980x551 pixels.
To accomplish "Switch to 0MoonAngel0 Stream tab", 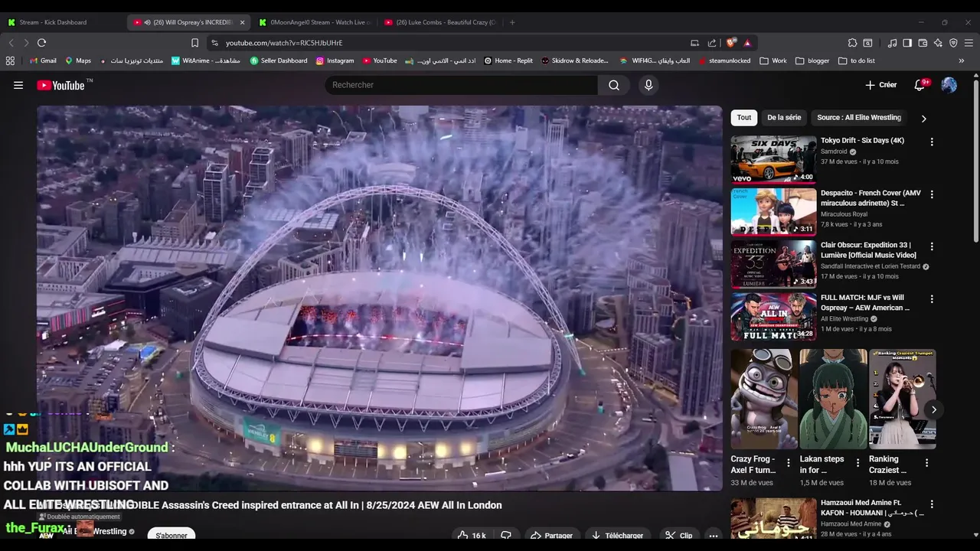I will pyautogui.click(x=315, y=22).
